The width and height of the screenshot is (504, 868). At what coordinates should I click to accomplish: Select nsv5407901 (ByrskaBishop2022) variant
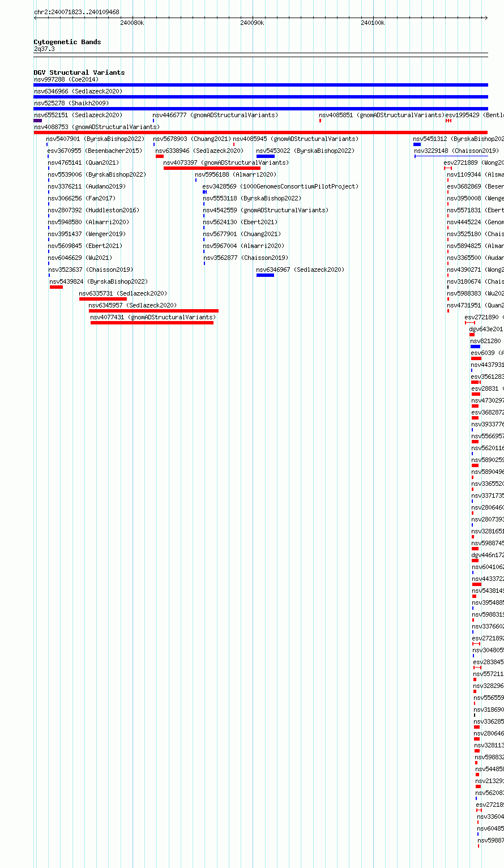click(x=95, y=139)
